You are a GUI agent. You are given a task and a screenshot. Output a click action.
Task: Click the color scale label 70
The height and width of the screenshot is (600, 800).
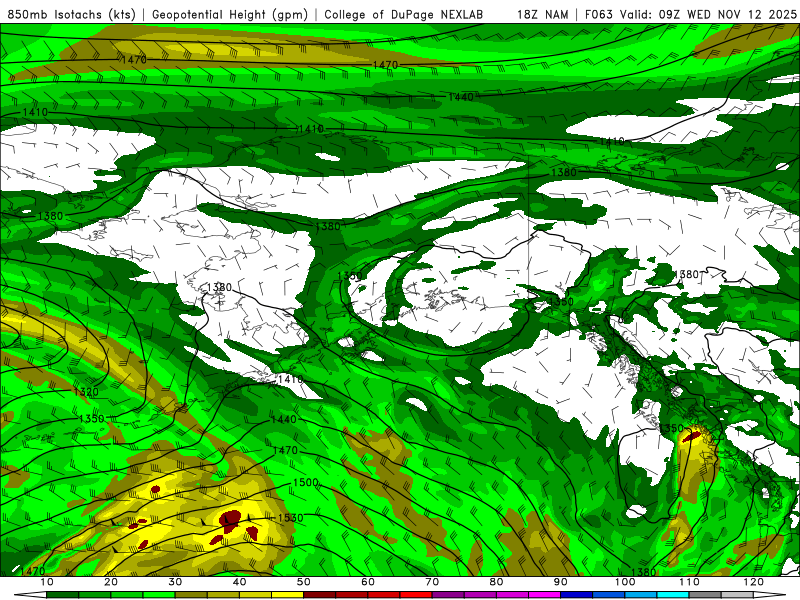432,582
